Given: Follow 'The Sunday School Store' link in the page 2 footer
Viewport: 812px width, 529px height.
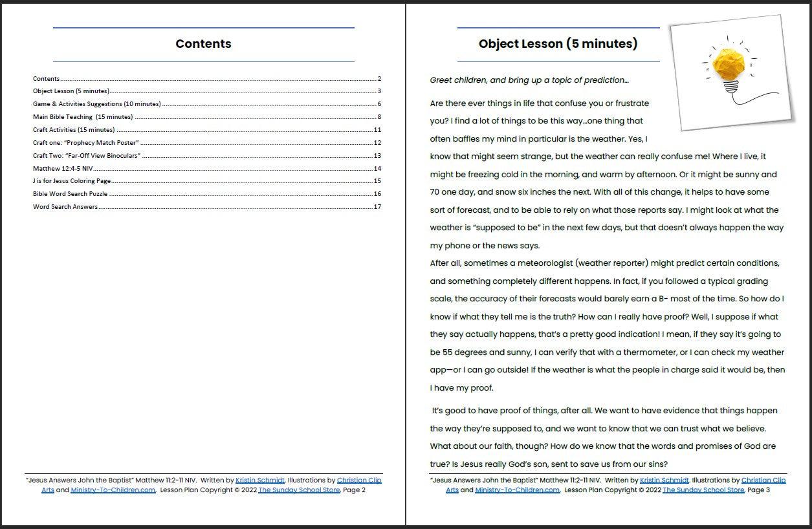Looking at the screenshot, I should [x=298, y=490].
